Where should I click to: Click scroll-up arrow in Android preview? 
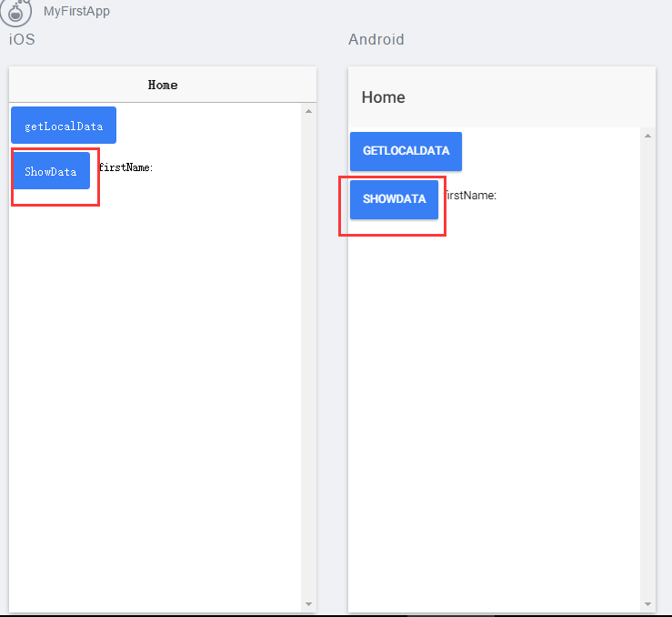(648, 136)
